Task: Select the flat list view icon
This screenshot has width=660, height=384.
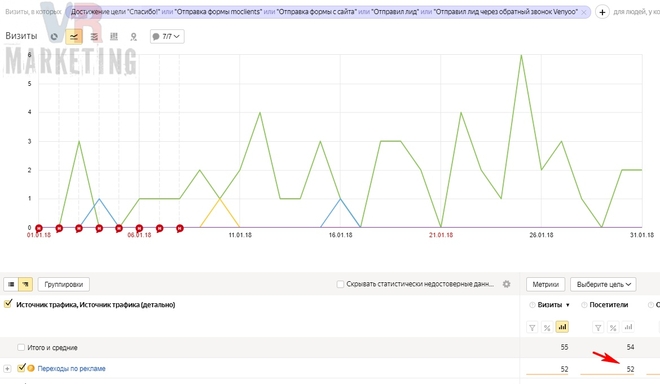Action: (x=11, y=285)
